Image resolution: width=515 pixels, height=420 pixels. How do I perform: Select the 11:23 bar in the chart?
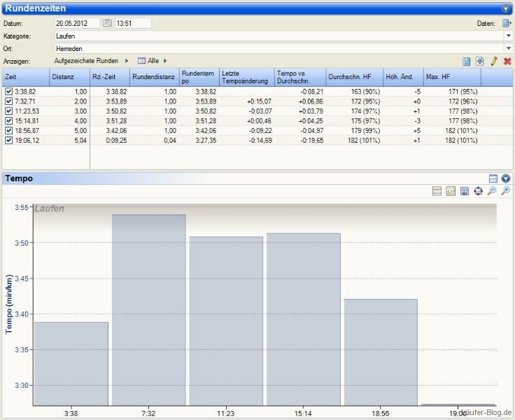[226, 321]
